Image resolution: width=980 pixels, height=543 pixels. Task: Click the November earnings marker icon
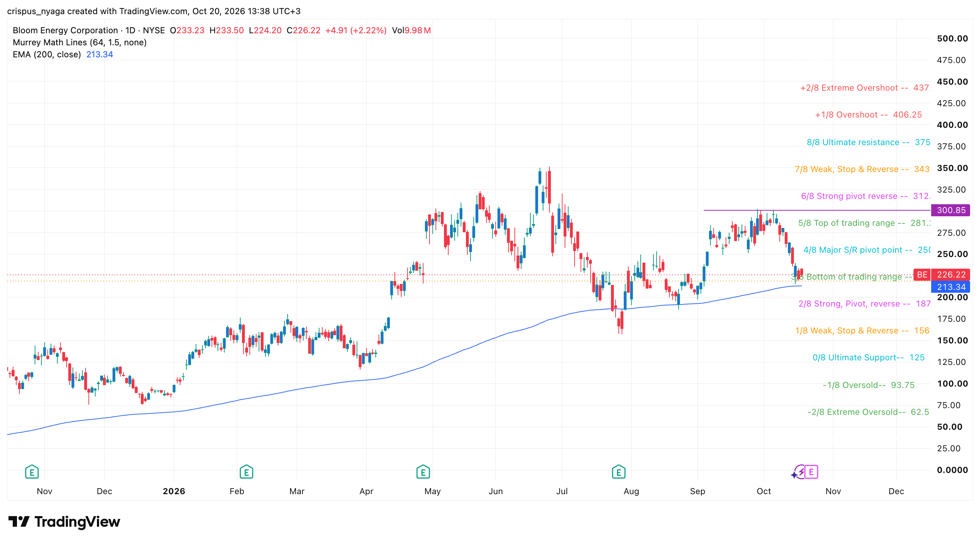tap(32, 472)
